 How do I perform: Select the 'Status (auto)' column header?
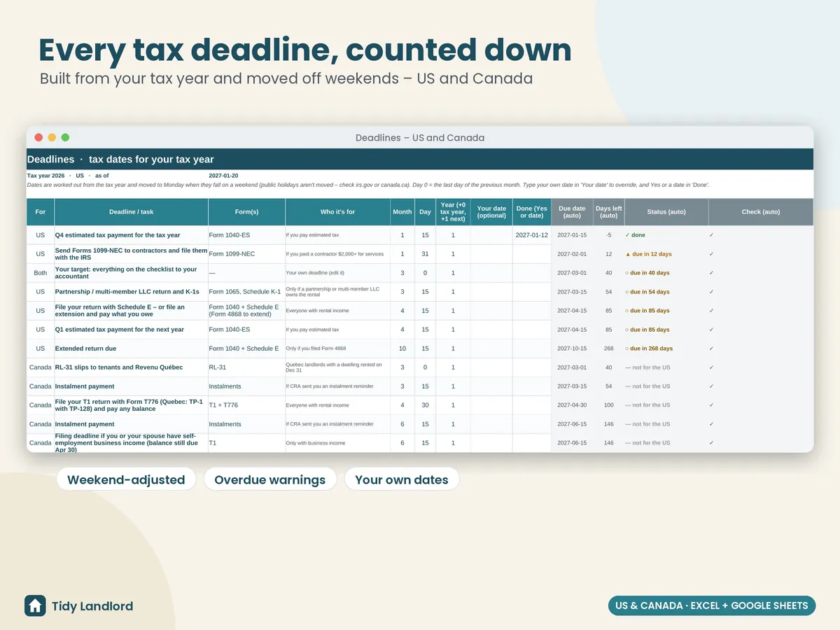pos(666,212)
